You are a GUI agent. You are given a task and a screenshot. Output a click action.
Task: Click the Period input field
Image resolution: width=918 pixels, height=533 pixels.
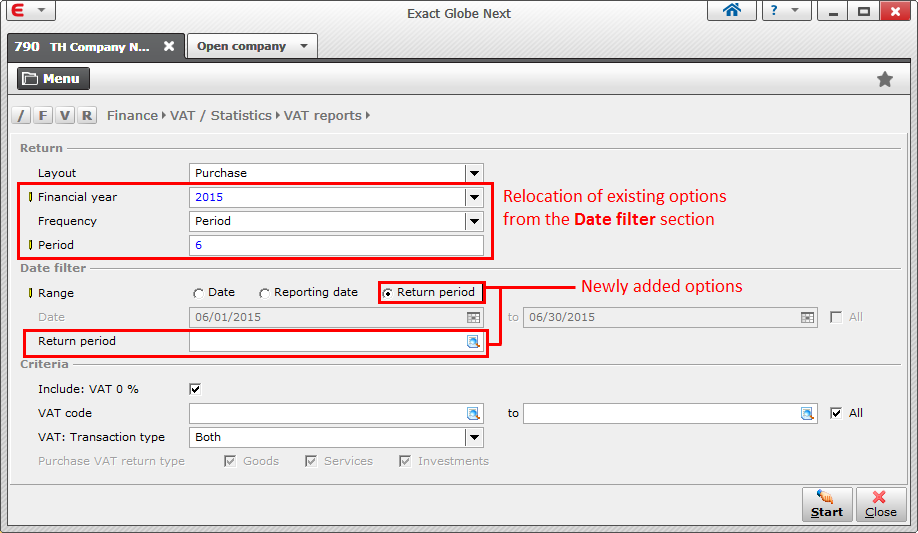click(336, 245)
